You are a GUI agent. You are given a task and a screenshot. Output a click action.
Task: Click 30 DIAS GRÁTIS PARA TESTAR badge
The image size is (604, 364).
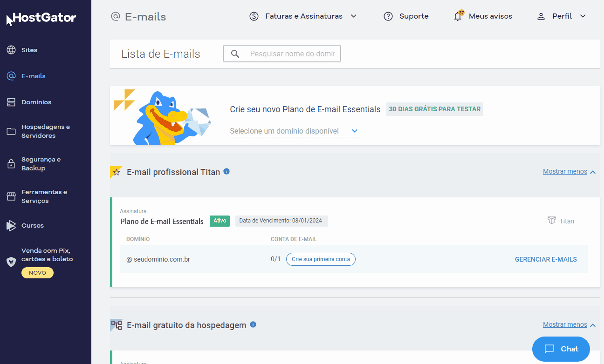(x=435, y=109)
